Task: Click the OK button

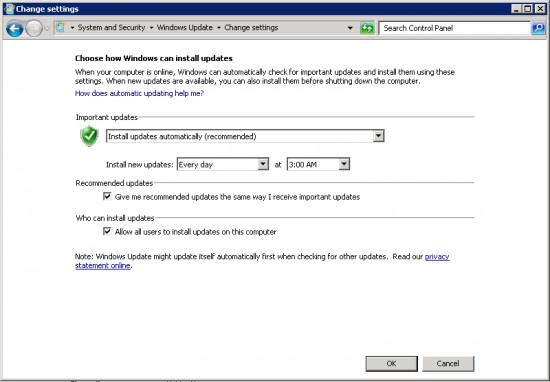Action: (391, 364)
